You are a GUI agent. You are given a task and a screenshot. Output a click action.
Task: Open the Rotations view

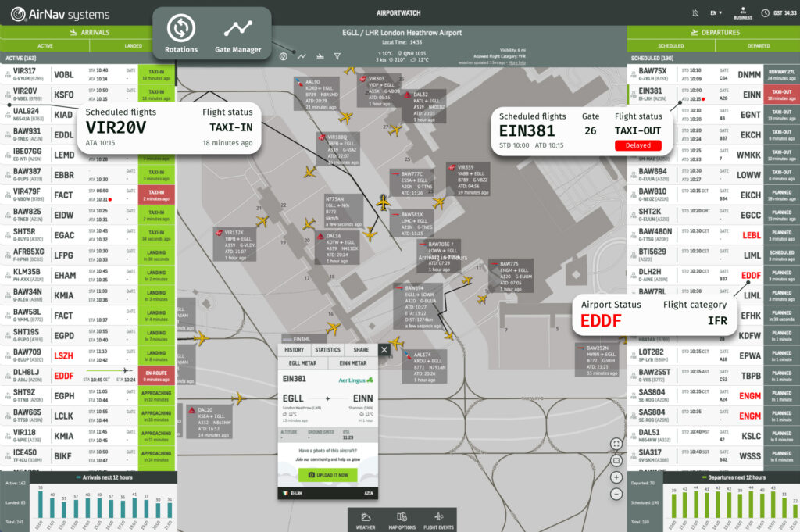point(180,30)
